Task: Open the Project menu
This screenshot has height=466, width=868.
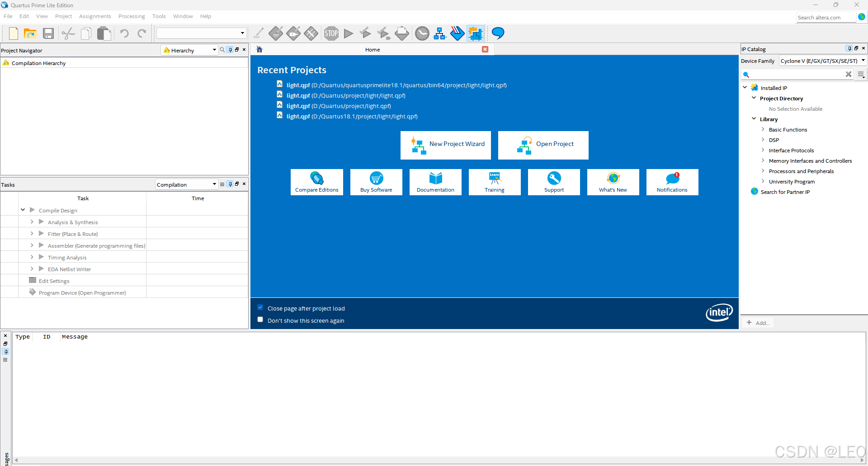Action: [x=63, y=16]
